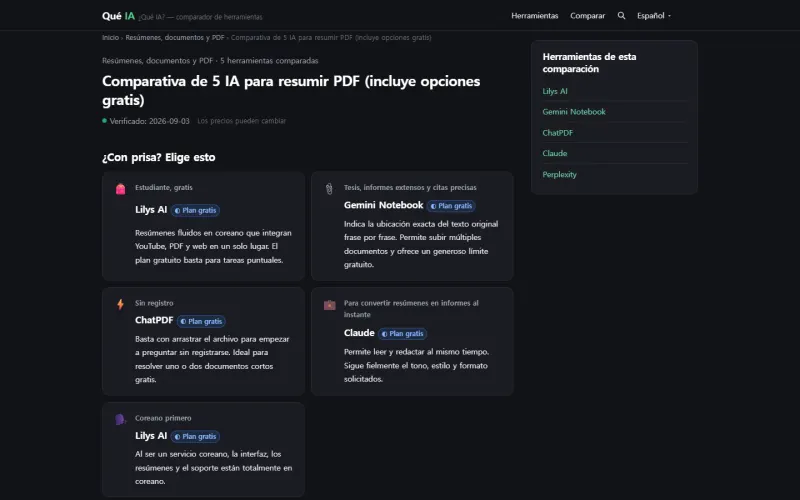Jump to Perplexity in sidebar list

[559, 174]
